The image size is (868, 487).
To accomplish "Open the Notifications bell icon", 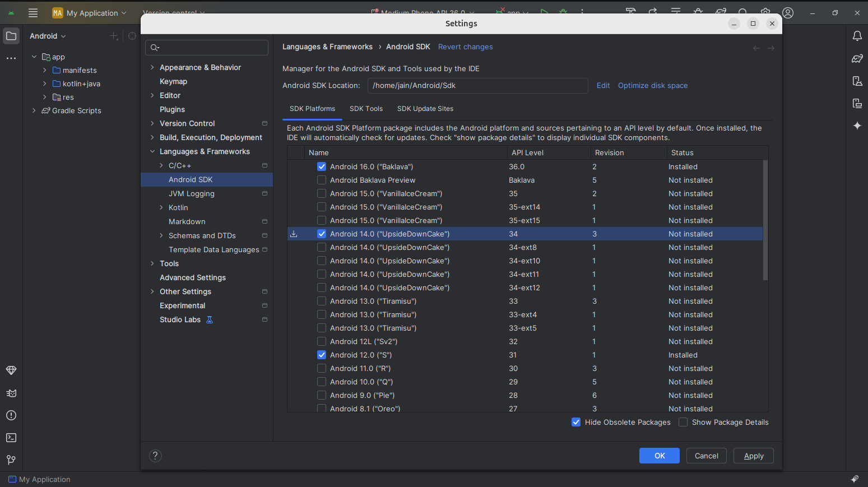I will tap(857, 36).
